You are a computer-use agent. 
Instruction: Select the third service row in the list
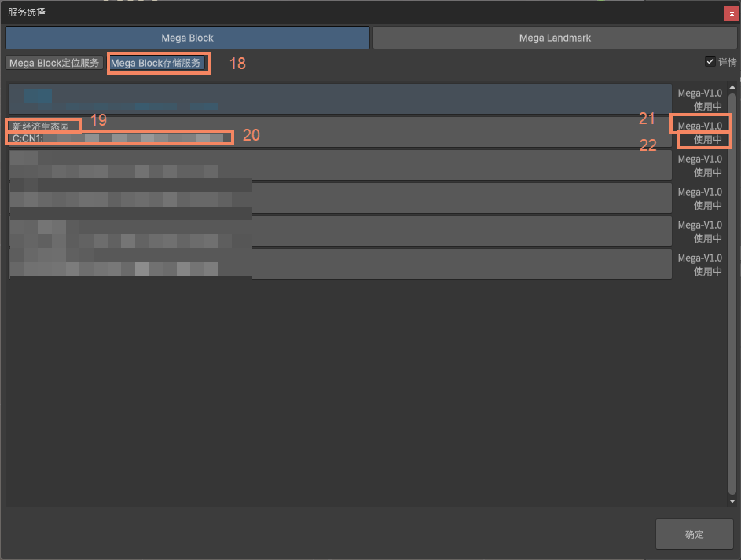click(338, 165)
